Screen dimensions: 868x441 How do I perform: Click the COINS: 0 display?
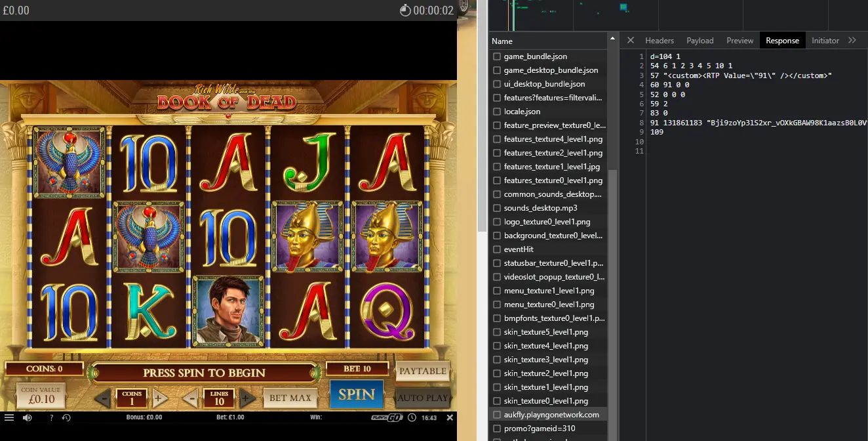[x=45, y=369]
